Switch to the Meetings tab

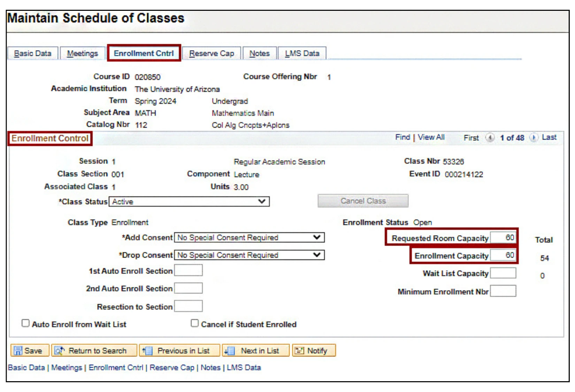pyautogui.click(x=83, y=53)
